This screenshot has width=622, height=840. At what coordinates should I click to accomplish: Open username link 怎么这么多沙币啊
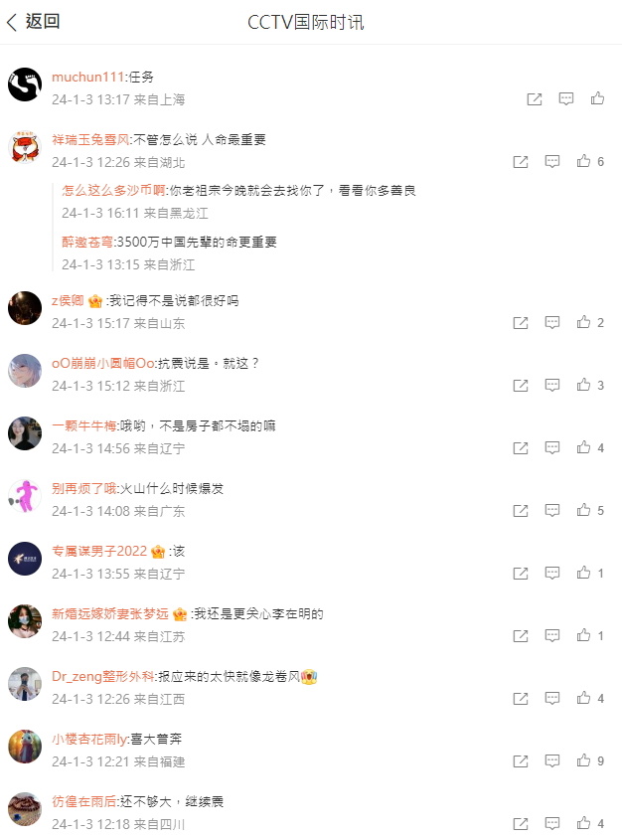tap(113, 190)
